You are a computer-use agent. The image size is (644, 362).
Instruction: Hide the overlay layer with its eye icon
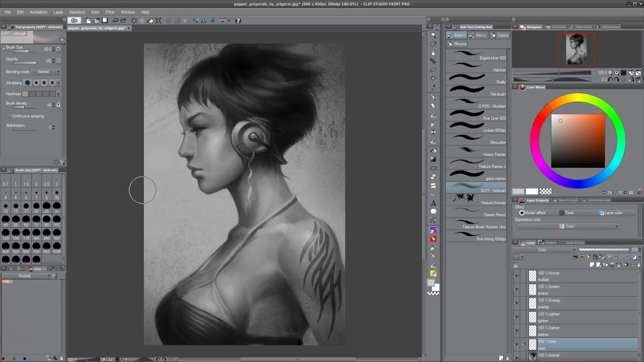[516, 303]
